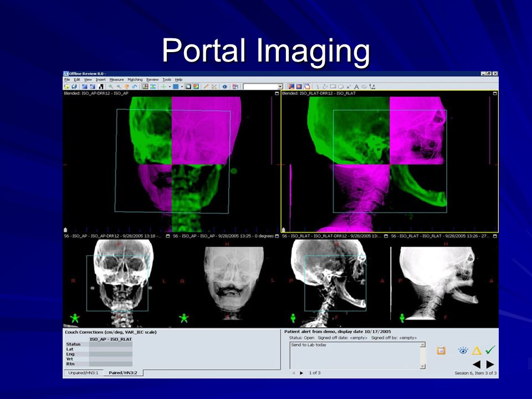The height and width of the screenshot is (399, 532).
Task: Approve with the green check mark icon
Action: (x=490, y=350)
